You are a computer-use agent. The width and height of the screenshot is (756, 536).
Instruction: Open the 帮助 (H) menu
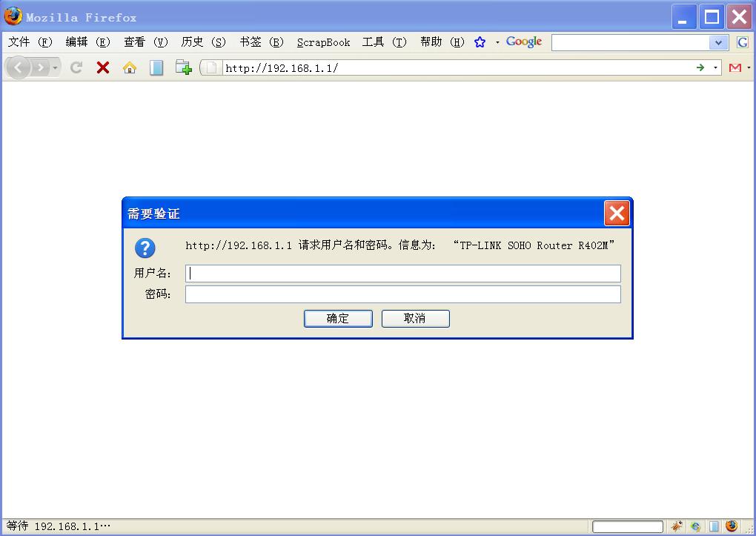tap(442, 42)
